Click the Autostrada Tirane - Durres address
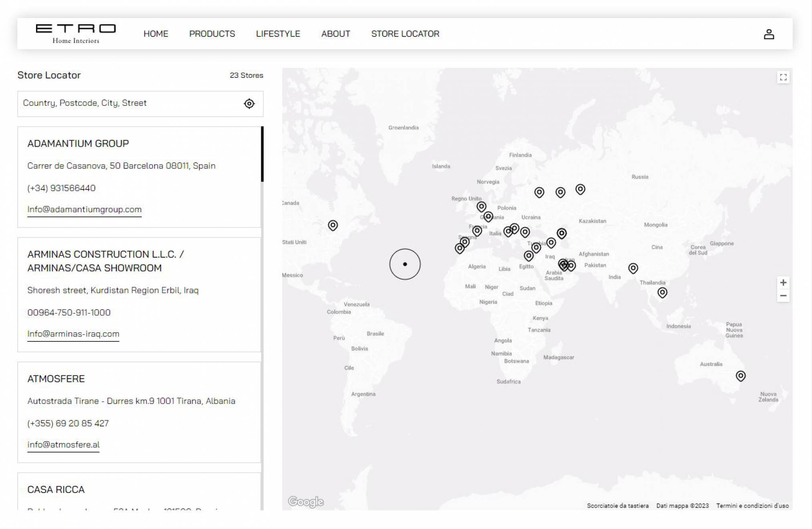 (131, 401)
